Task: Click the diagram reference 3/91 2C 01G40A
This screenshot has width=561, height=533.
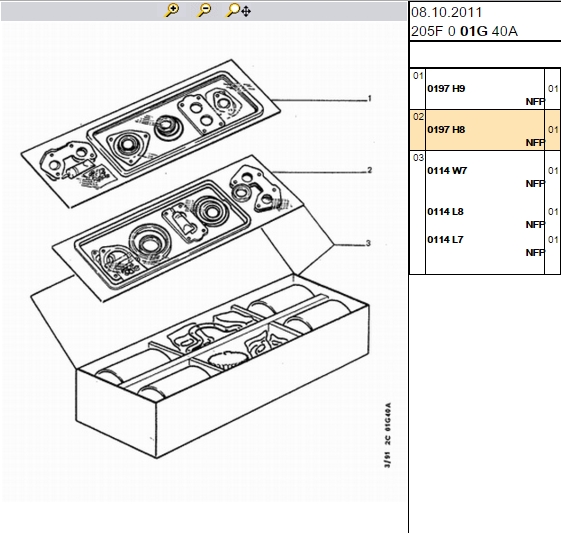Action: click(388, 435)
